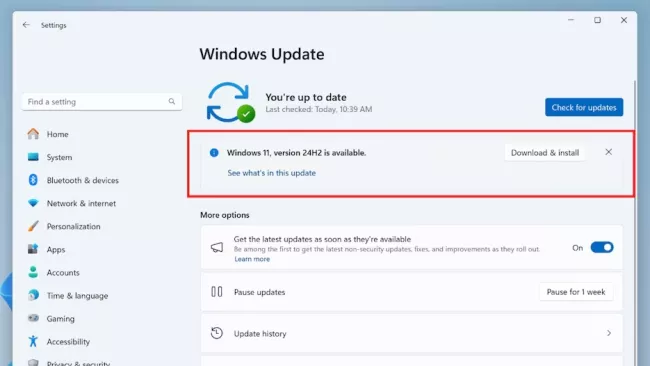Open Personalization settings
The image size is (650, 366).
click(73, 226)
